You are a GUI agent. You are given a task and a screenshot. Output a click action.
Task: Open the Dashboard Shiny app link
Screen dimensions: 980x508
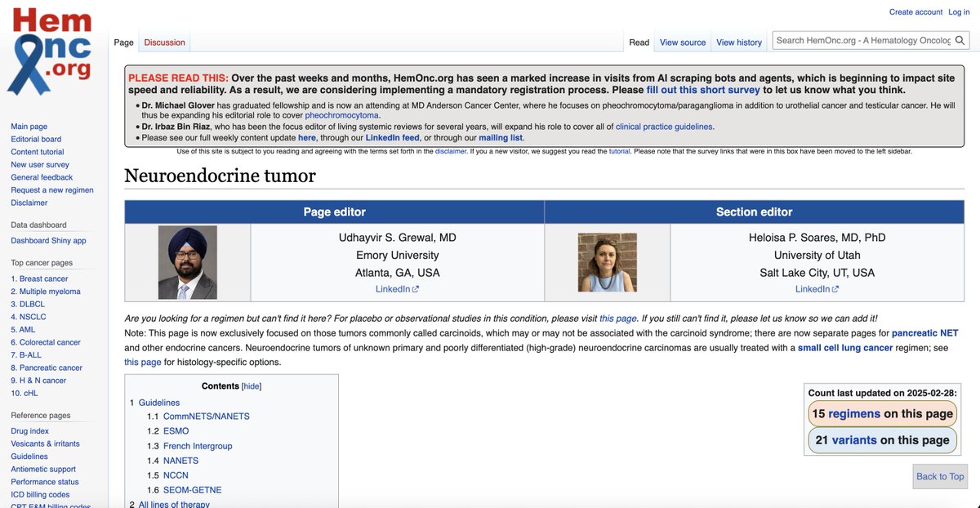48,241
